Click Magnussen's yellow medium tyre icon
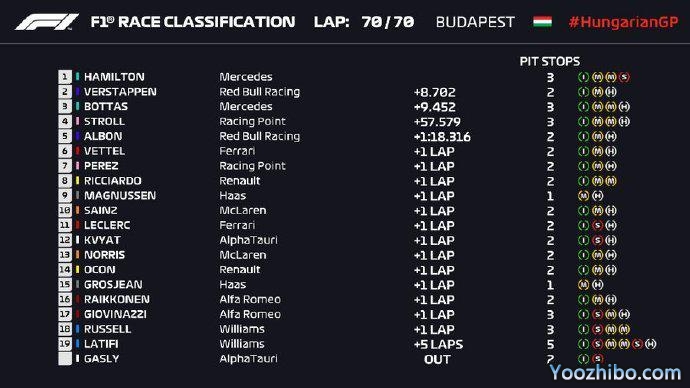The width and height of the screenshot is (690, 388). (584, 196)
